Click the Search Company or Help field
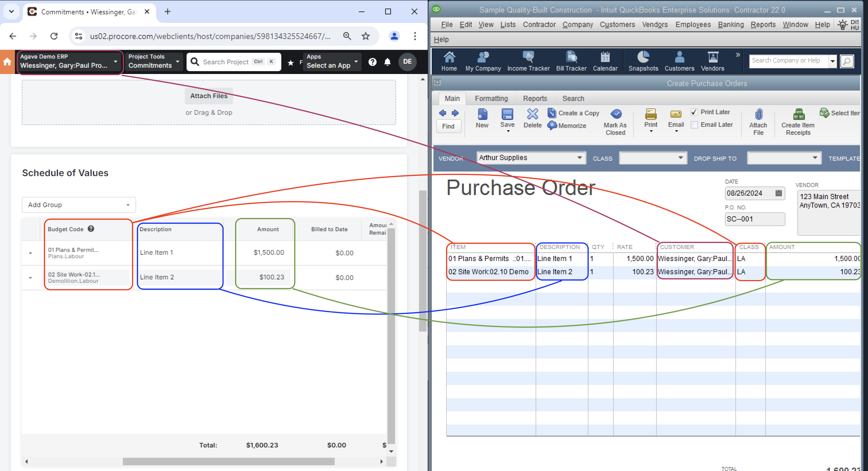868x471 pixels. (788, 61)
